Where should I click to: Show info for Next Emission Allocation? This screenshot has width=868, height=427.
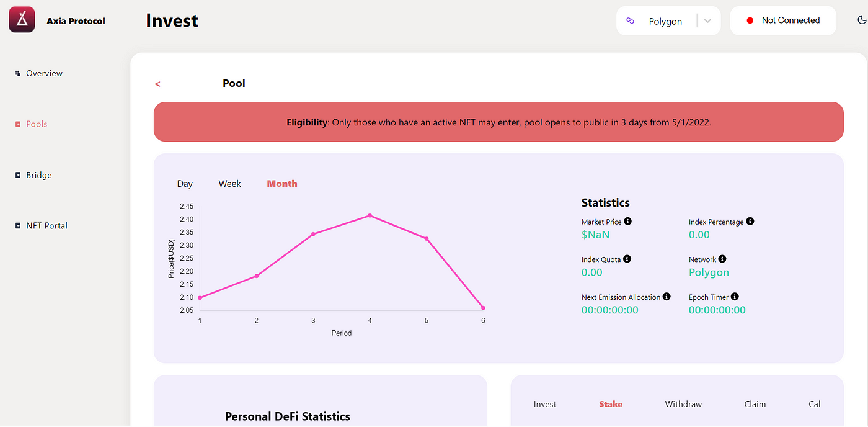pyautogui.click(x=666, y=297)
